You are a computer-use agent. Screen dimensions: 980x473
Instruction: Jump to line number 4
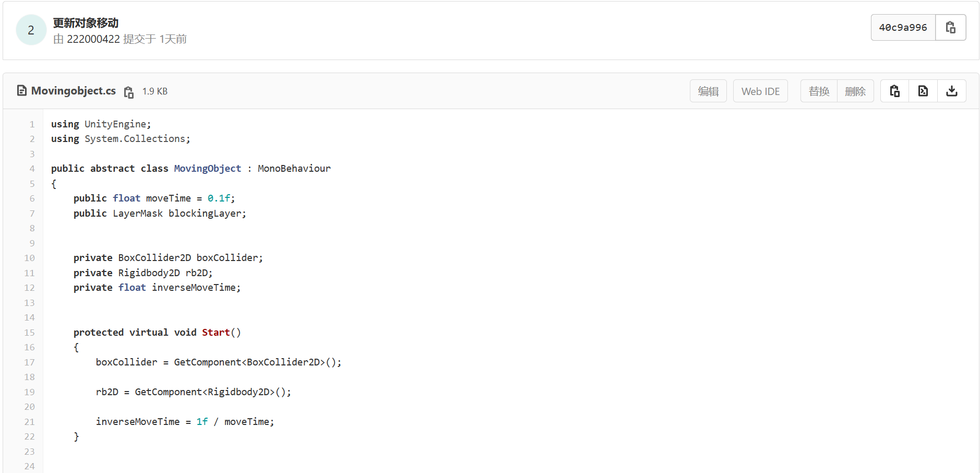(x=32, y=169)
